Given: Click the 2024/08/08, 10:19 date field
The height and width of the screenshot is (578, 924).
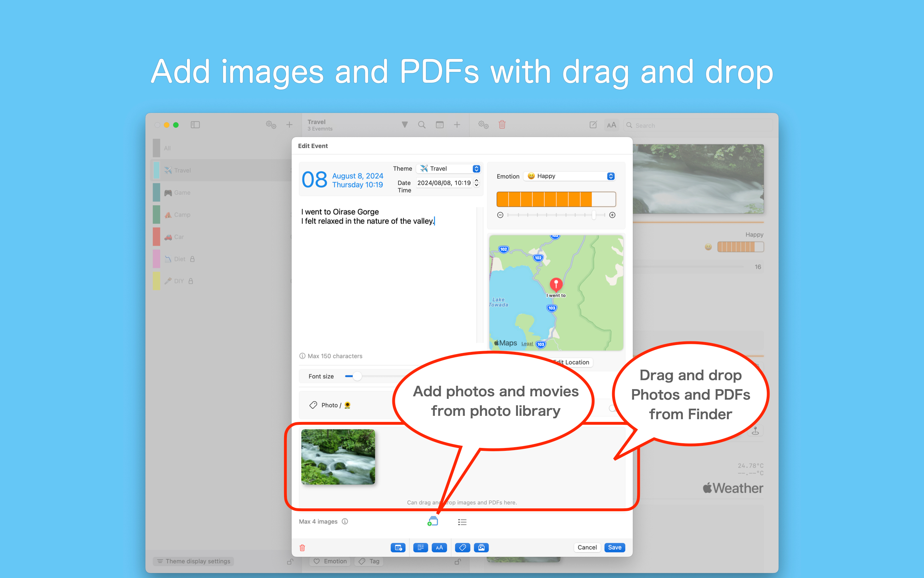Looking at the screenshot, I should pos(444,183).
